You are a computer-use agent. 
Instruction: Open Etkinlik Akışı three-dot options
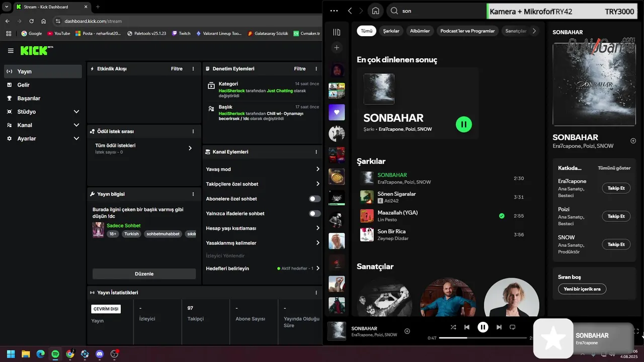click(193, 69)
